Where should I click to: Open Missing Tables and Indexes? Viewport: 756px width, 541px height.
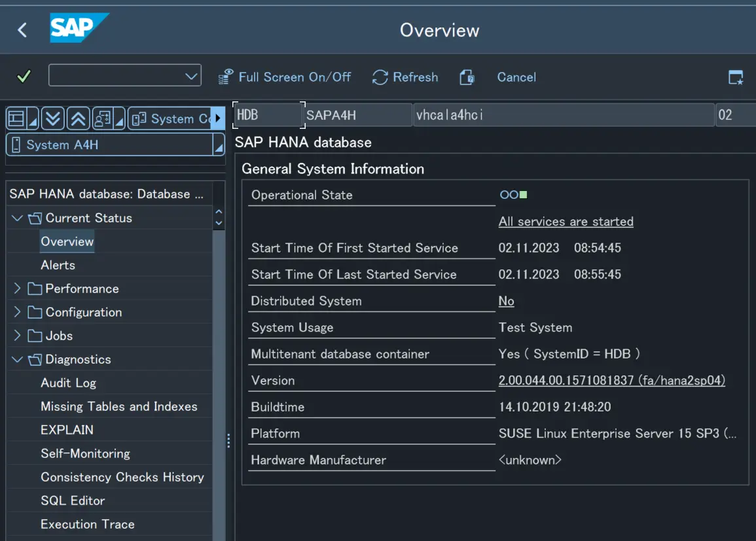(119, 407)
